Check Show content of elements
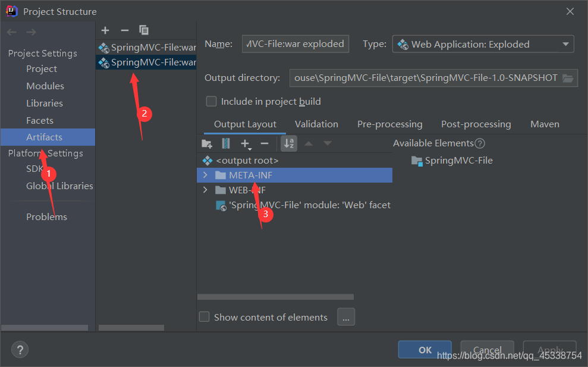This screenshot has height=367, width=588. tap(205, 316)
